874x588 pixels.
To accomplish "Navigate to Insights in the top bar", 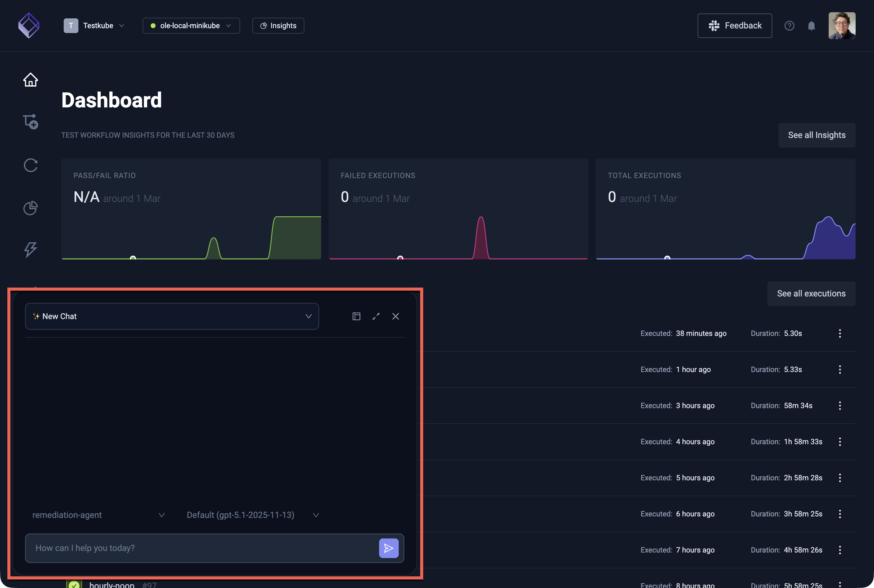I will (278, 25).
